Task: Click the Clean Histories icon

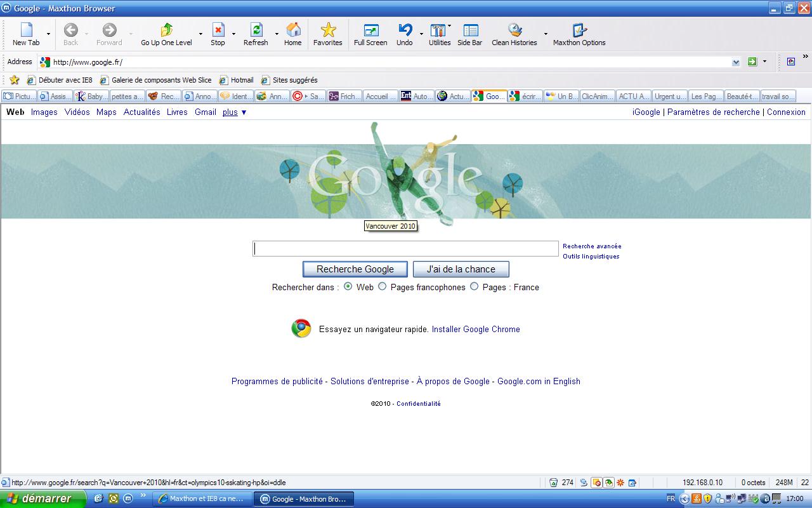Action: pyautogui.click(x=514, y=34)
